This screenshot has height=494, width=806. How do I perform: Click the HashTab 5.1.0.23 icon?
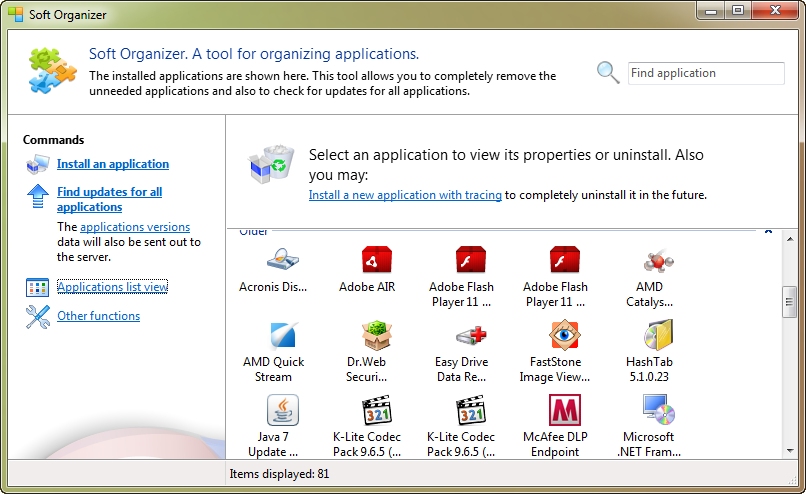click(x=658, y=335)
